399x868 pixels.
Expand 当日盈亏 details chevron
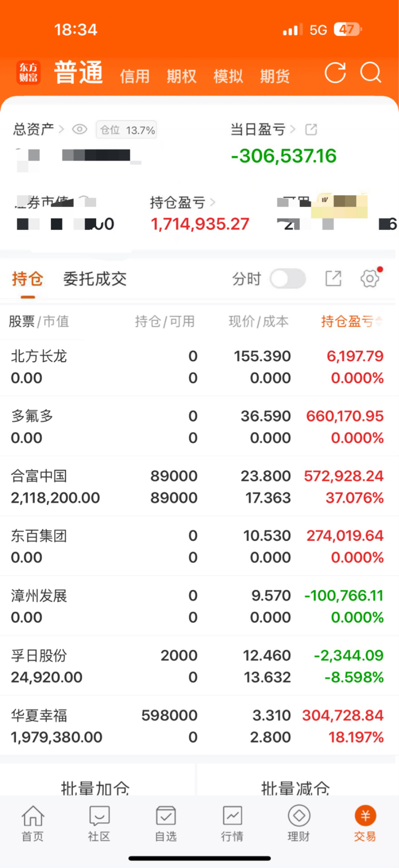293,129
